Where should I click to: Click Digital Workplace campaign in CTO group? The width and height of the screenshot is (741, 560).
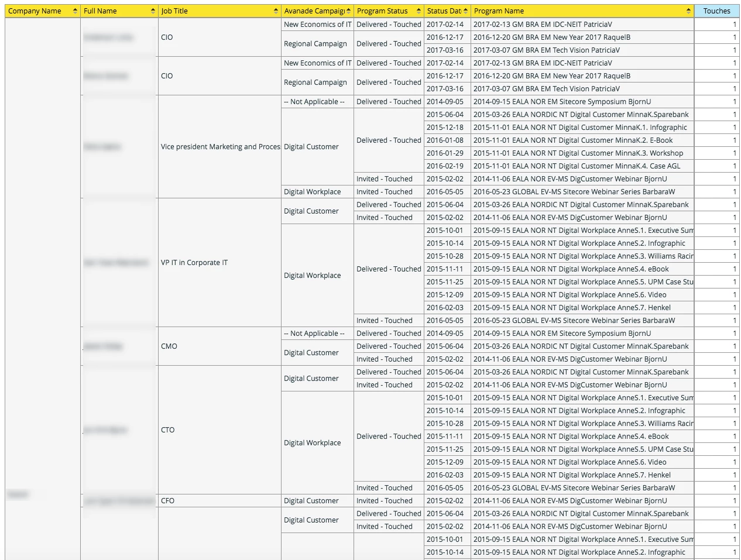pos(318,443)
